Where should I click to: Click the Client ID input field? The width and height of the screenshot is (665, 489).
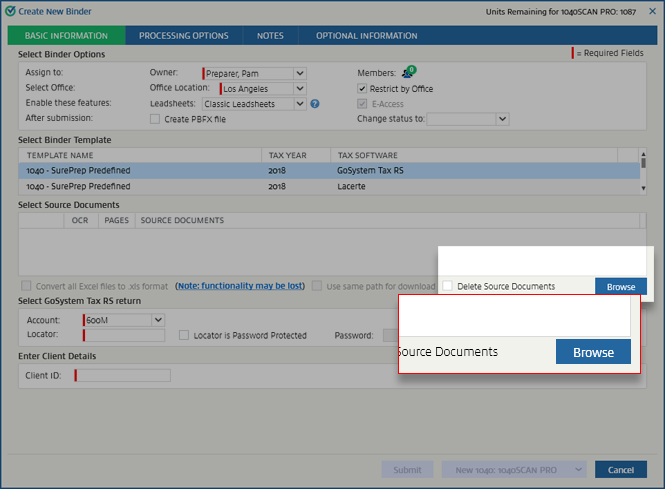click(x=122, y=375)
